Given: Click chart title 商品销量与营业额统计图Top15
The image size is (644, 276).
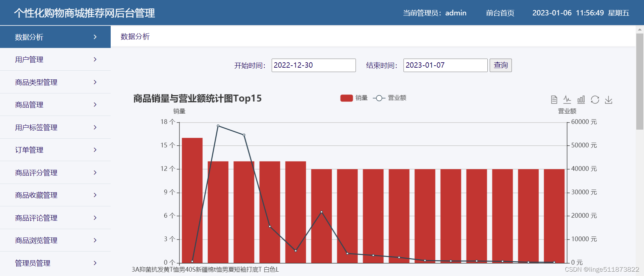Looking at the screenshot, I should (x=197, y=98).
